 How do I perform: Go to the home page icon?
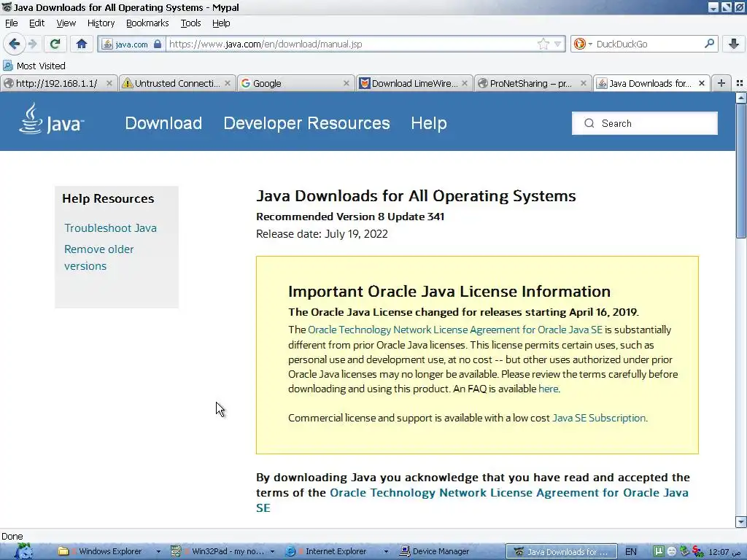82,44
